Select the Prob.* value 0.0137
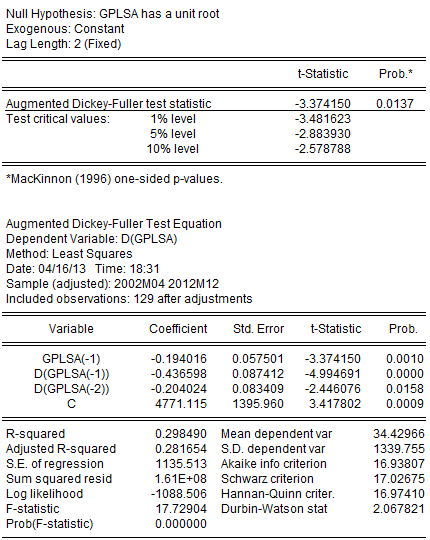This screenshot has height=540, width=430. point(395,104)
